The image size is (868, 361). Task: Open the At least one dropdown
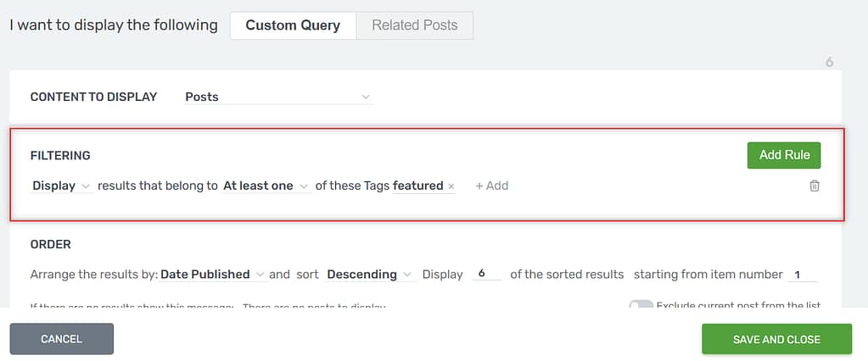point(266,186)
